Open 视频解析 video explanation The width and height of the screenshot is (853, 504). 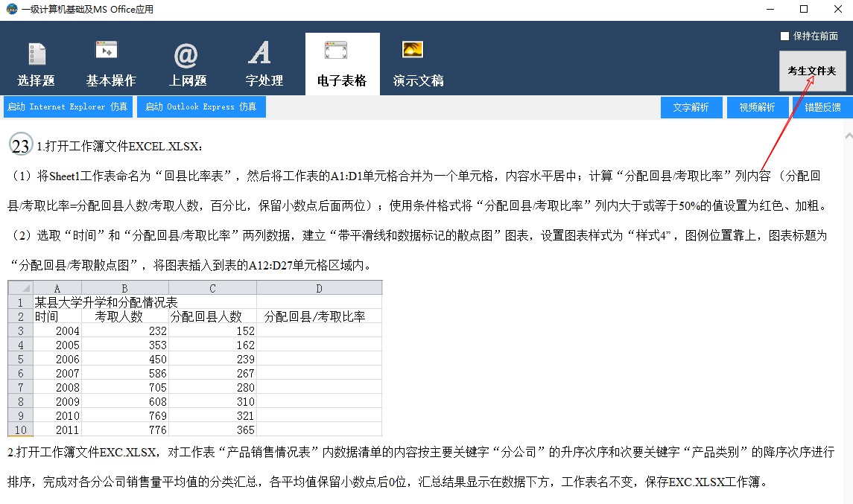(757, 107)
